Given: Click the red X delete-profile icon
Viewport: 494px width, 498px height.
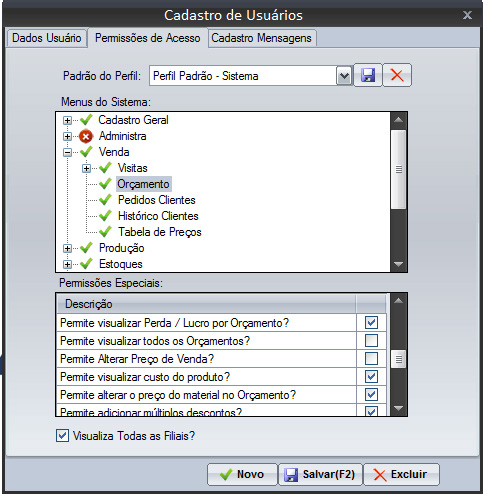Looking at the screenshot, I should point(397,75).
